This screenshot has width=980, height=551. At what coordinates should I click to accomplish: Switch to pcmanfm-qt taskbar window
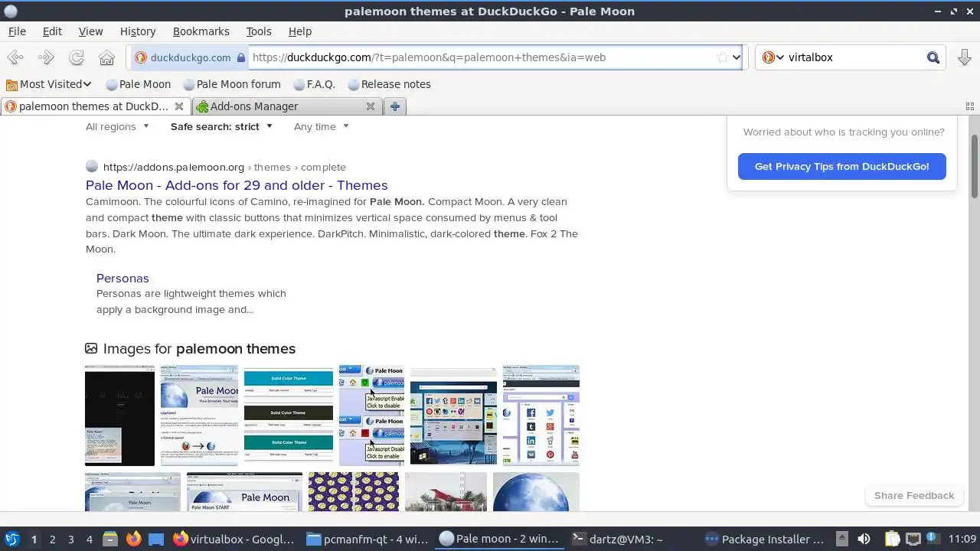[x=367, y=539]
